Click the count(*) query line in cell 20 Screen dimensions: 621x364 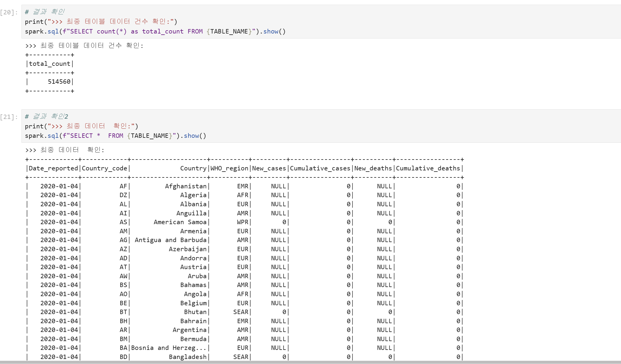155,31
